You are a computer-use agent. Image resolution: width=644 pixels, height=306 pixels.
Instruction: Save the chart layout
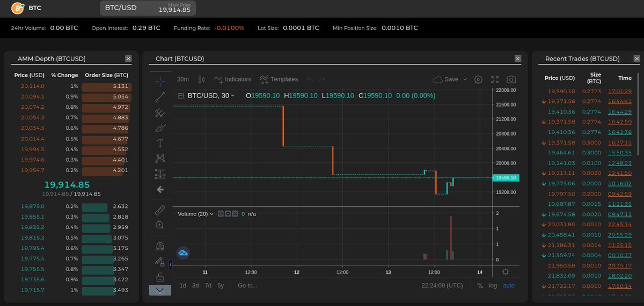(x=445, y=79)
